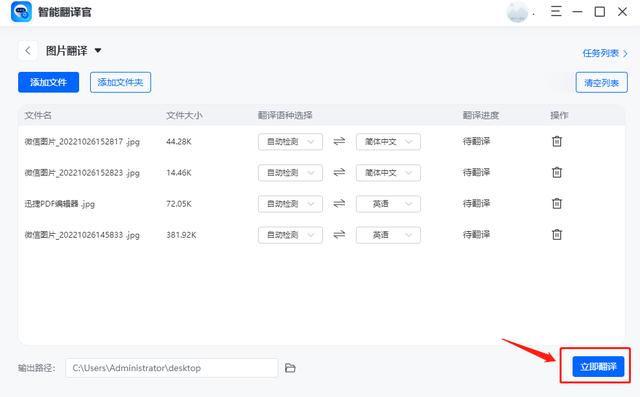Click the 智能翻译官 app logo icon
The image size is (640, 397).
coord(21,12)
